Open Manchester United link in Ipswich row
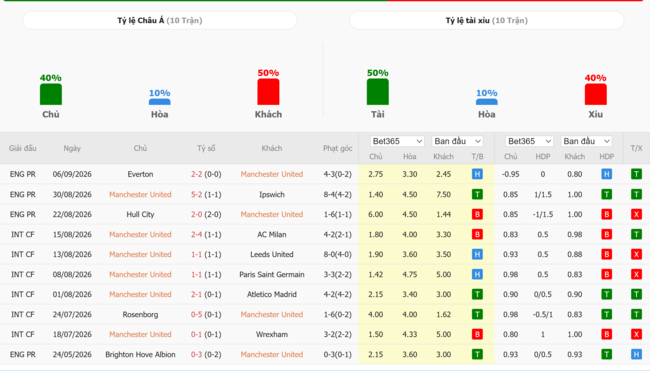The image size is (650, 371). (140, 194)
